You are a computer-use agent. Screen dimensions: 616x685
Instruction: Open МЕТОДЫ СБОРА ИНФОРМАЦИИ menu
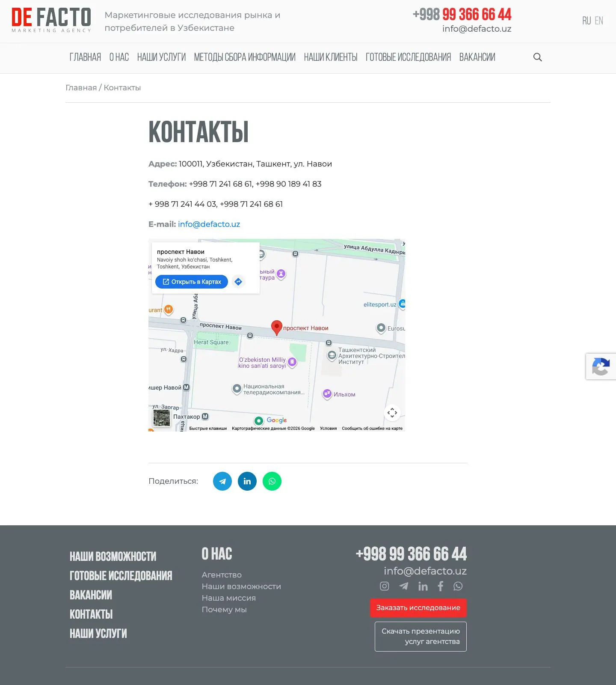click(x=245, y=57)
